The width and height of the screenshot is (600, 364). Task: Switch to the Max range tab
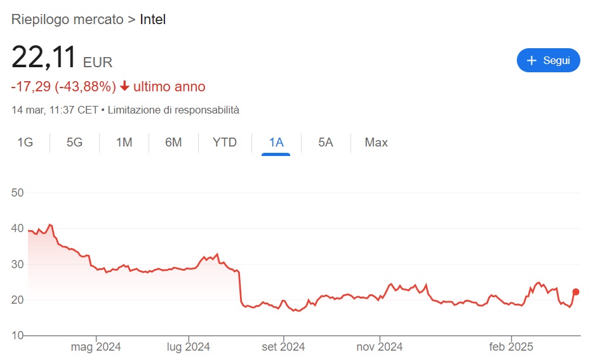[376, 142]
